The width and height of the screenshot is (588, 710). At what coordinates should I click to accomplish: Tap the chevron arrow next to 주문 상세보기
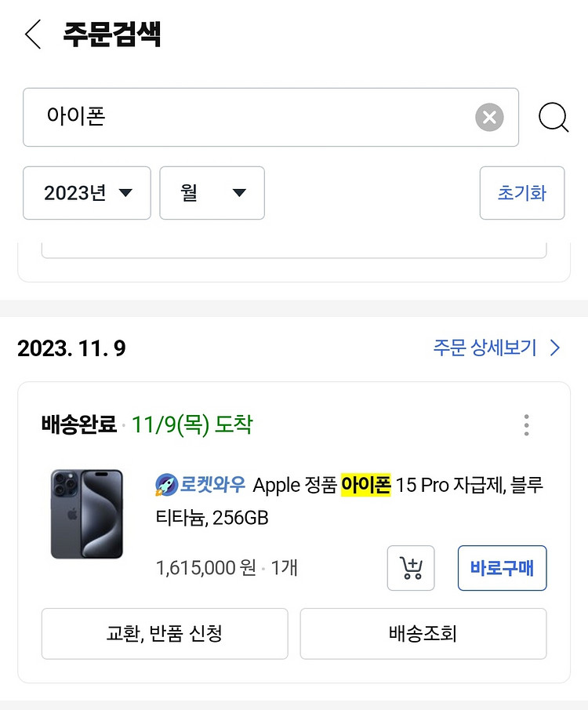[x=555, y=348]
